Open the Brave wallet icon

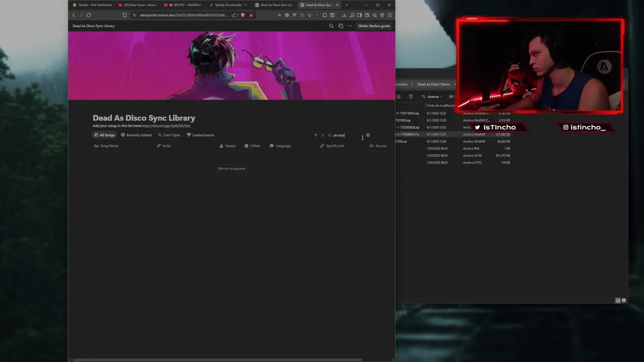tap(367, 15)
